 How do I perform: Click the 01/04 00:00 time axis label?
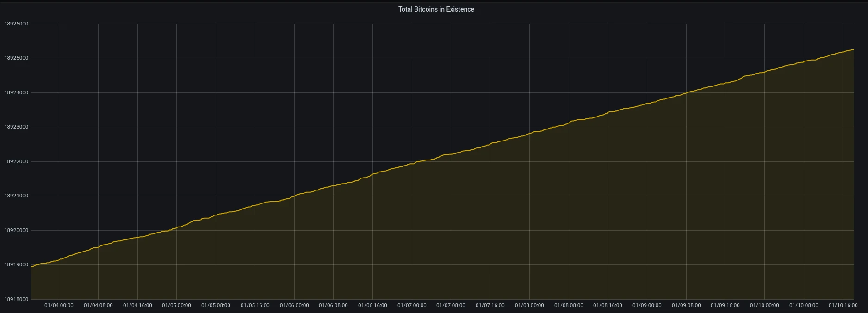click(59, 305)
